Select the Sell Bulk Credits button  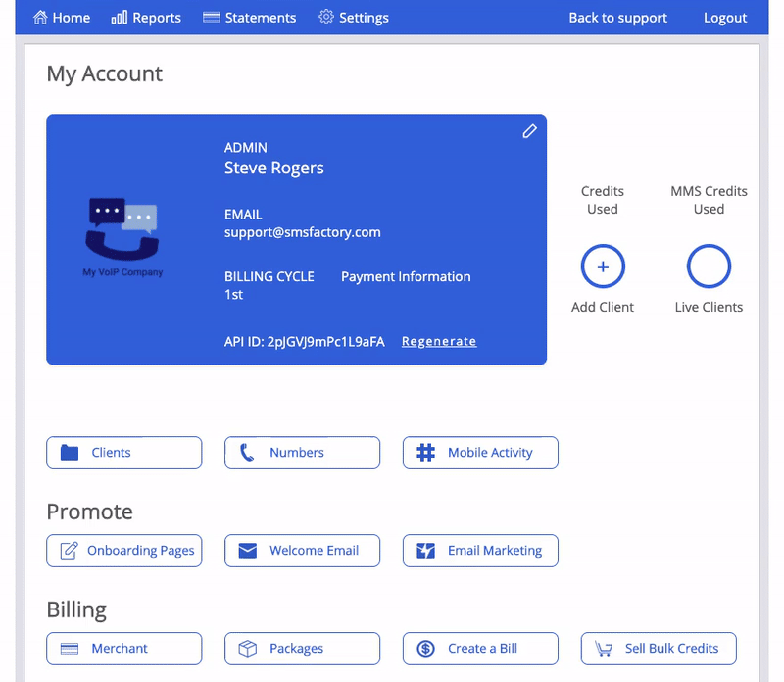[659, 649]
